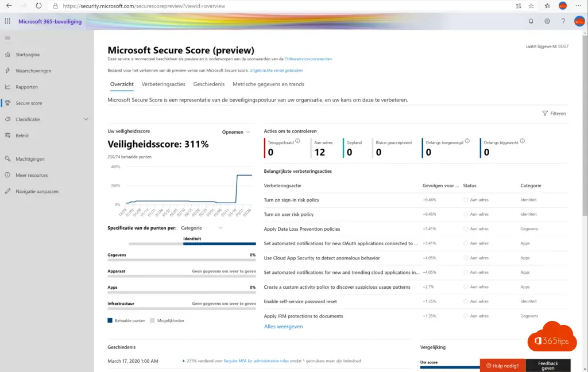This screenshot has height=372, width=588.
Task: Open the Onlineservicevoorwaarden link
Action: (x=308, y=59)
